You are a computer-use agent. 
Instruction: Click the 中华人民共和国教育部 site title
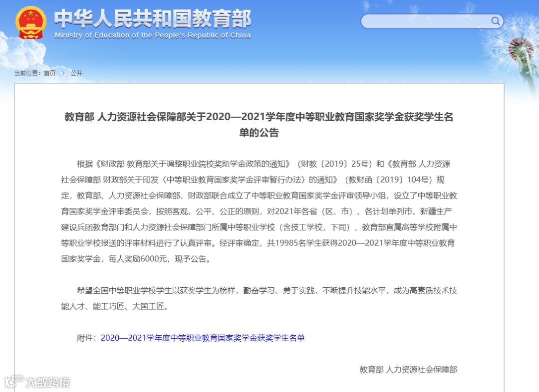pyautogui.click(x=153, y=18)
